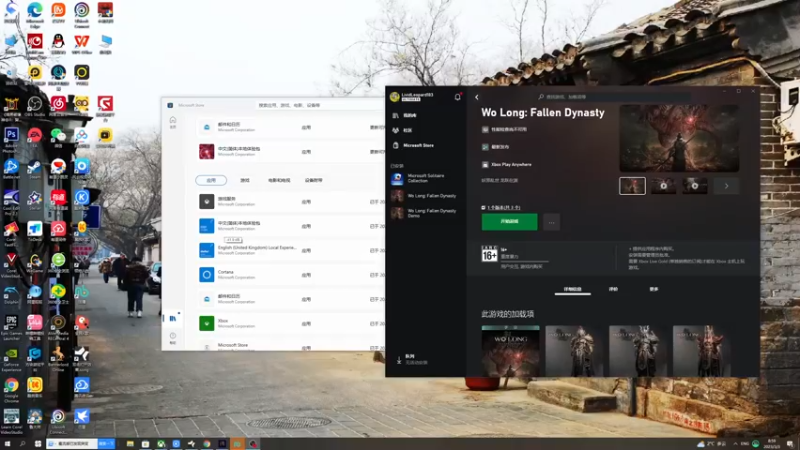Open English (United Kingdom) Local Experience row

point(290,250)
